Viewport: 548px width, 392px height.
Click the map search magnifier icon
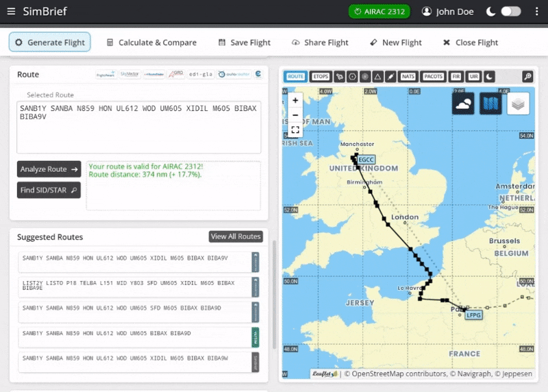527,77
